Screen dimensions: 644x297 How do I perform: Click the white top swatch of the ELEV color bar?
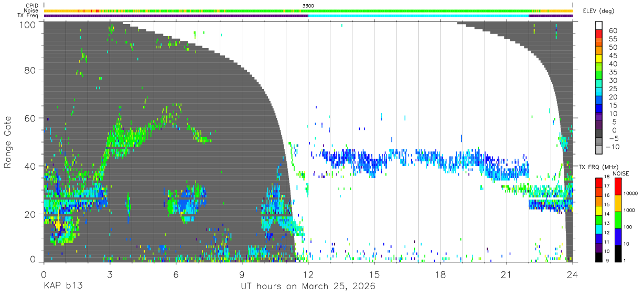(x=599, y=25)
